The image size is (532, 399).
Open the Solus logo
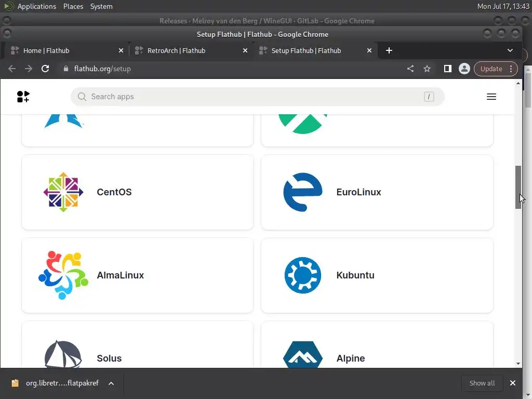pyautogui.click(x=63, y=354)
